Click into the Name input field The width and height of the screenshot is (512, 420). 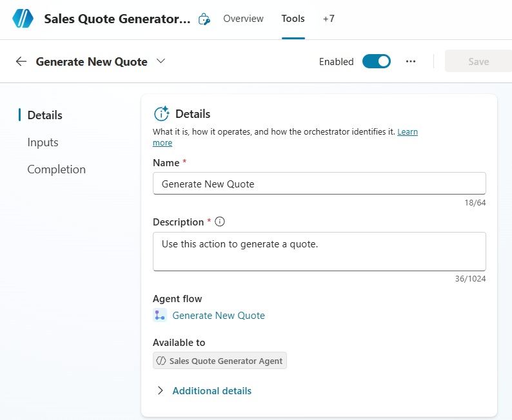pos(319,184)
